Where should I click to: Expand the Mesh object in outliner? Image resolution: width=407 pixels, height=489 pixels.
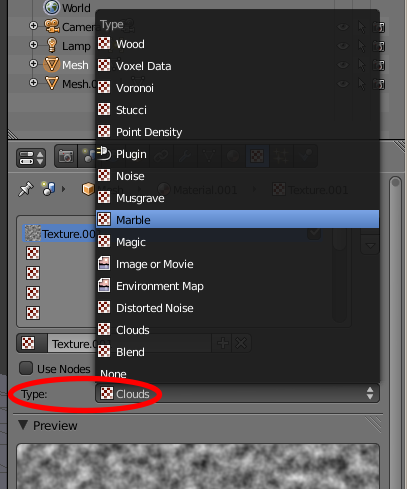[x=33, y=63]
